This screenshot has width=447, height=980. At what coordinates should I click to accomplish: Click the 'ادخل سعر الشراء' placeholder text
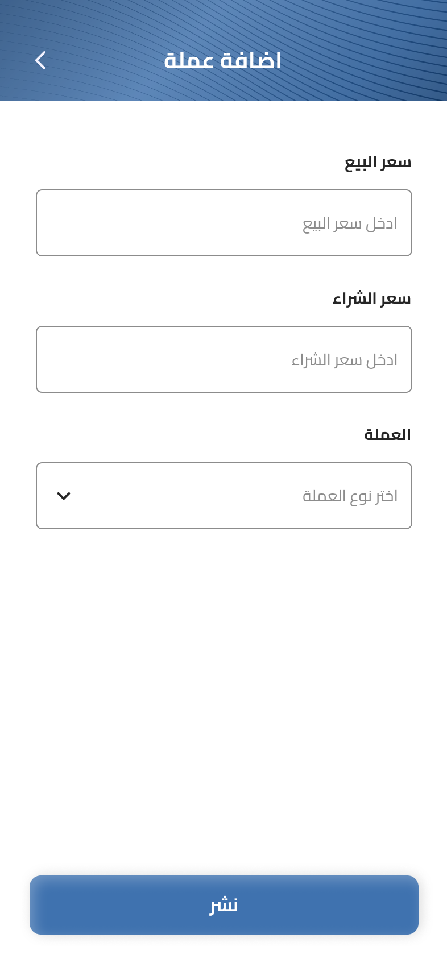344,360
